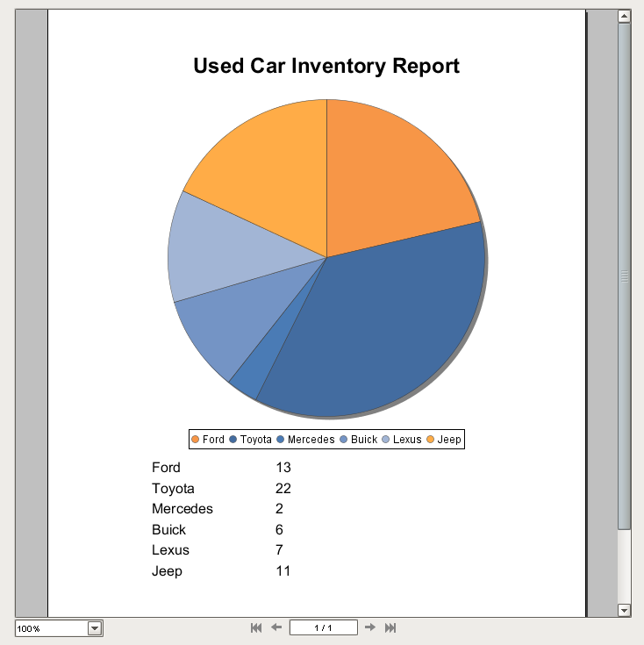Image resolution: width=644 pixels, height=645 pixels.
Task: Click the Used Car Inventory Report title
Action: (x=326, y=66)
